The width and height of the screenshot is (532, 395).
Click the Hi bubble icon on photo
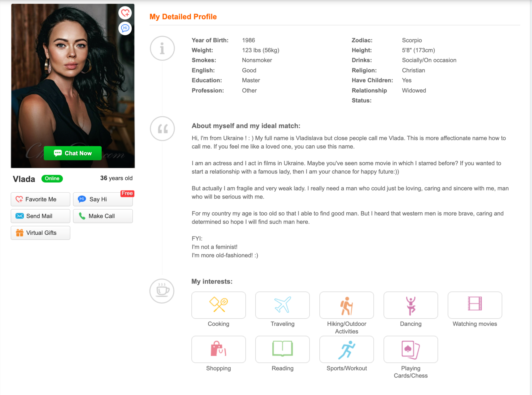click(x=125, y=28)
